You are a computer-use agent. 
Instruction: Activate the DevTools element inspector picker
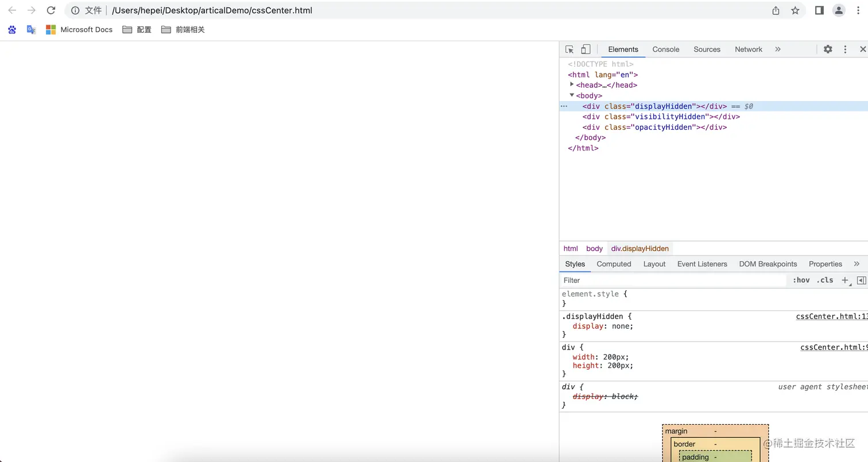pos(569,49)
